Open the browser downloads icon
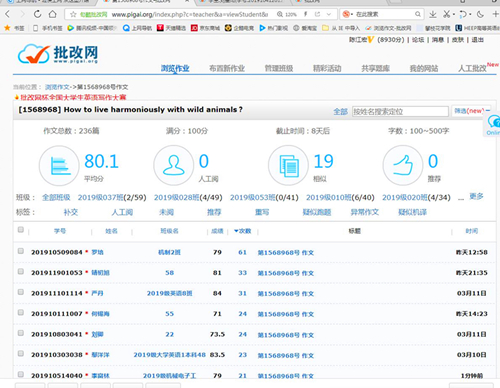Viewport: 500px width, 388px height. 433,14
